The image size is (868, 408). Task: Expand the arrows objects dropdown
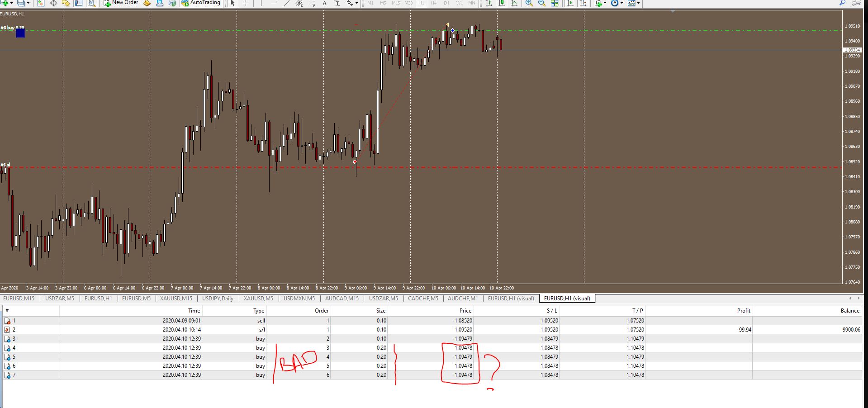[356, 3]
